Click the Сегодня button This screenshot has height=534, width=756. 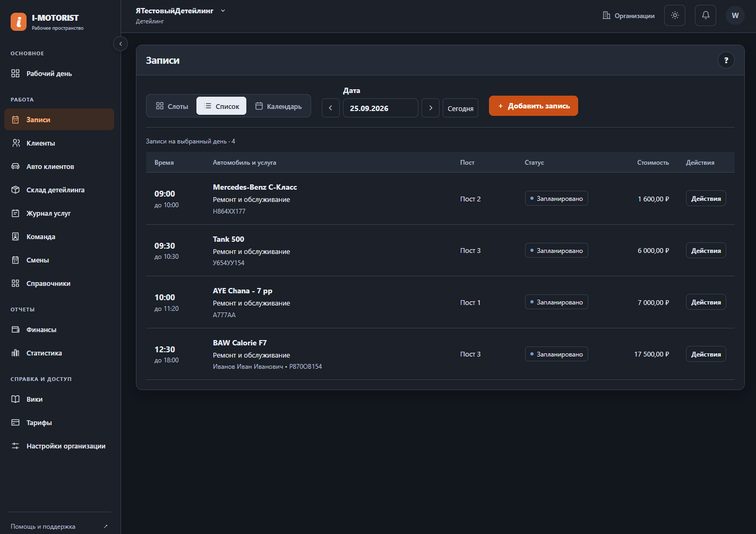[460, 108]
